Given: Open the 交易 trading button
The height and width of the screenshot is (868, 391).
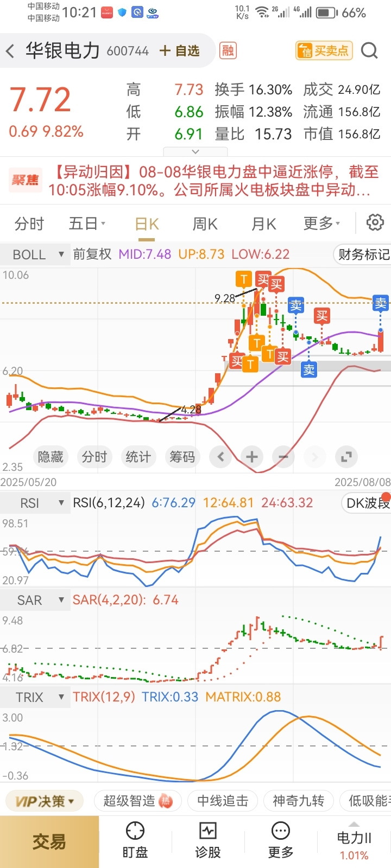Looking at the screenshot, I should click(49, 842).
